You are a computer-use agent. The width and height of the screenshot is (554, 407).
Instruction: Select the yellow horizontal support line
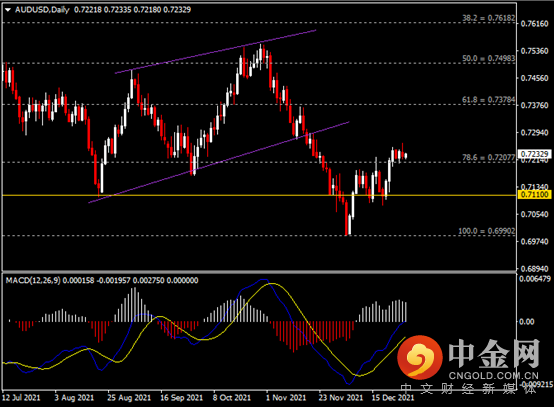[x=259, y=195]
